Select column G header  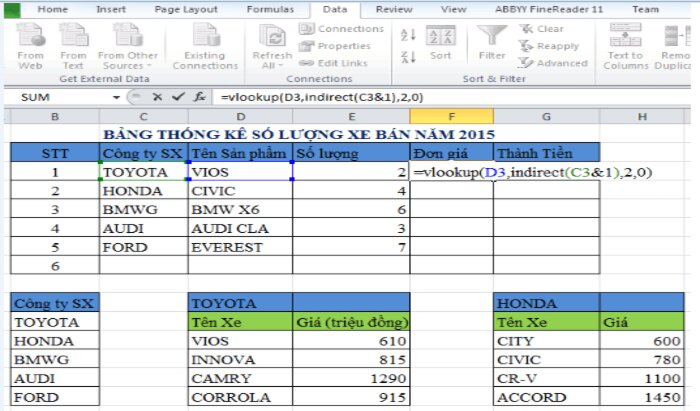pyautogui.click(x=546, y=116)
